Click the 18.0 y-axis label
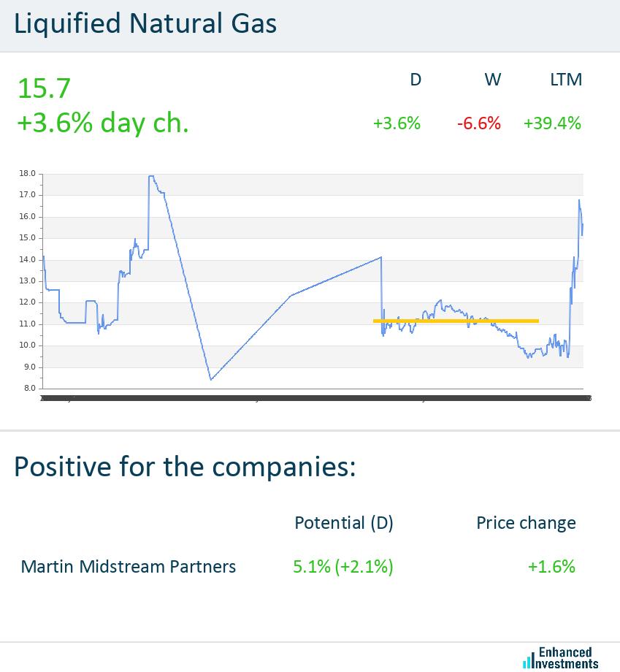The image size is (620, 672). 27,174
